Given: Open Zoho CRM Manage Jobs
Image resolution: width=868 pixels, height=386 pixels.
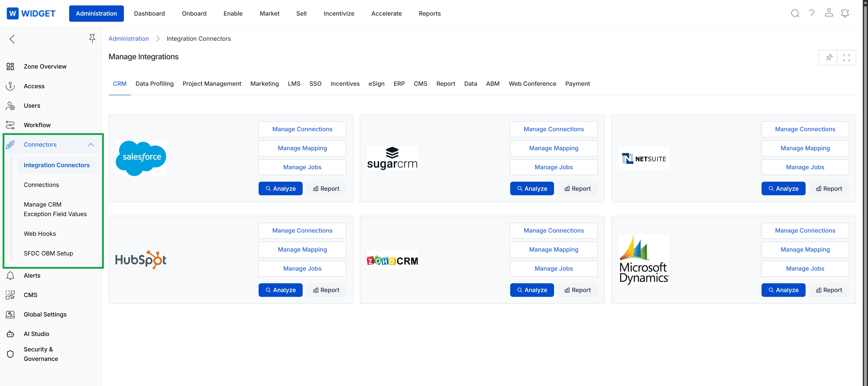Looking at the screenshot, I should (553, 269).
